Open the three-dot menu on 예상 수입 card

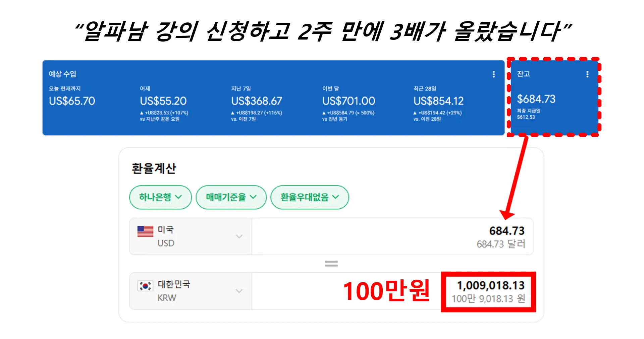493,74
